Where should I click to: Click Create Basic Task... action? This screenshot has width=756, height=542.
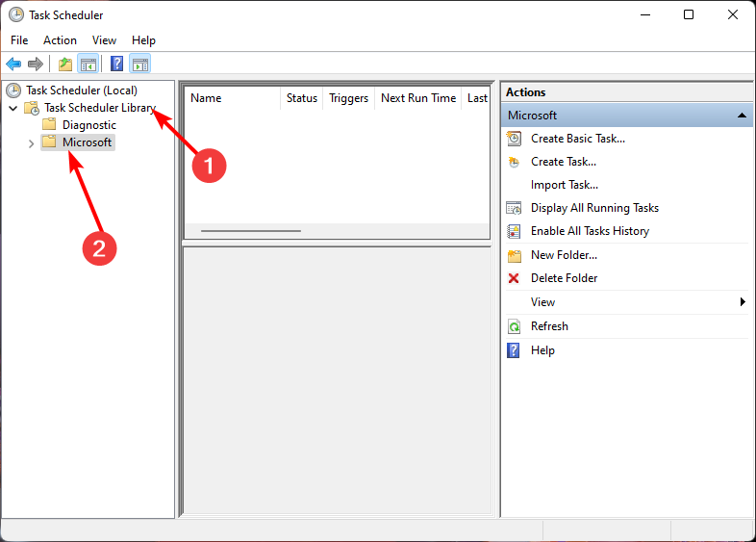click(x=578, y=139)
